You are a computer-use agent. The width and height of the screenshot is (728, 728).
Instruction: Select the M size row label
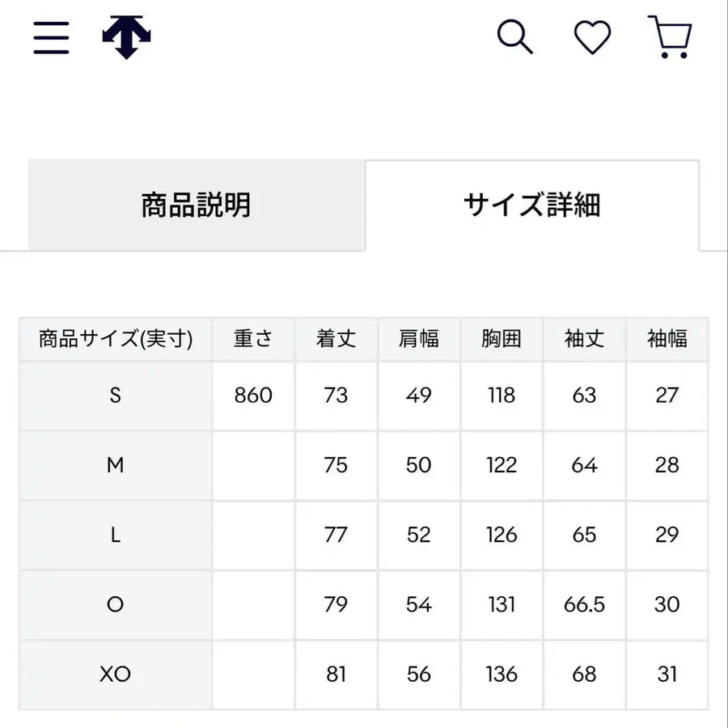(x=115, y=466)
